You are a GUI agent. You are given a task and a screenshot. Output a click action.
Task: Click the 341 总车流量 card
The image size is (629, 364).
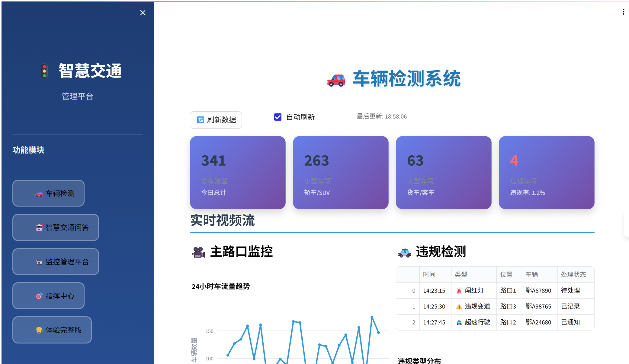238,173
